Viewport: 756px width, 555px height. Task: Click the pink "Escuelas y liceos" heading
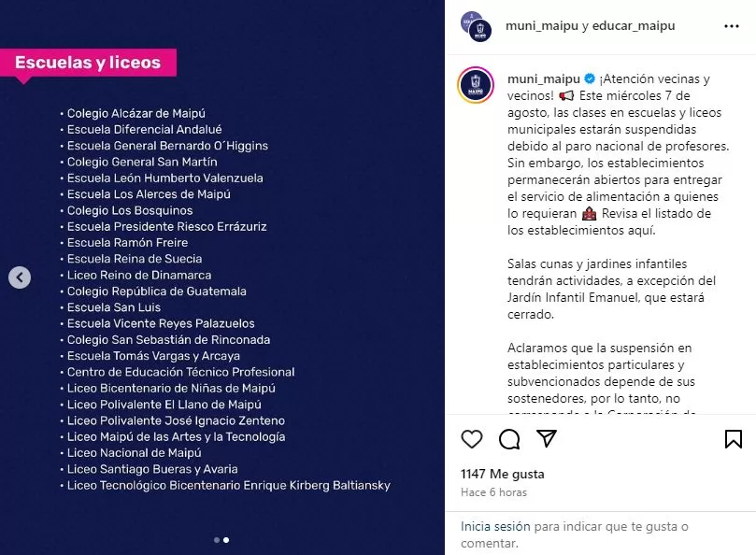88,64
